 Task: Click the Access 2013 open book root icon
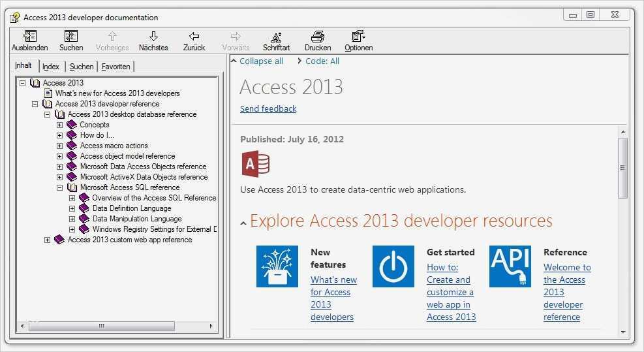click(35, 83)
